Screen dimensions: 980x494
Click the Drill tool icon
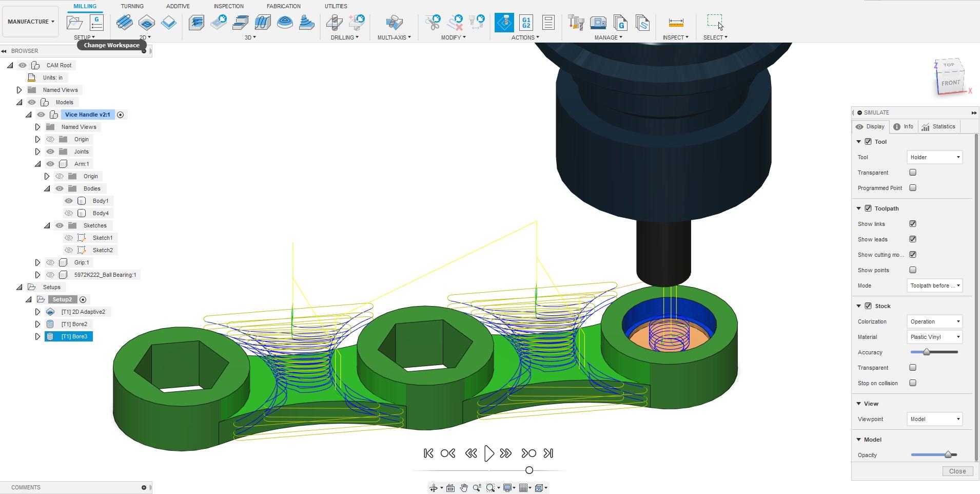tap(335, 22)
